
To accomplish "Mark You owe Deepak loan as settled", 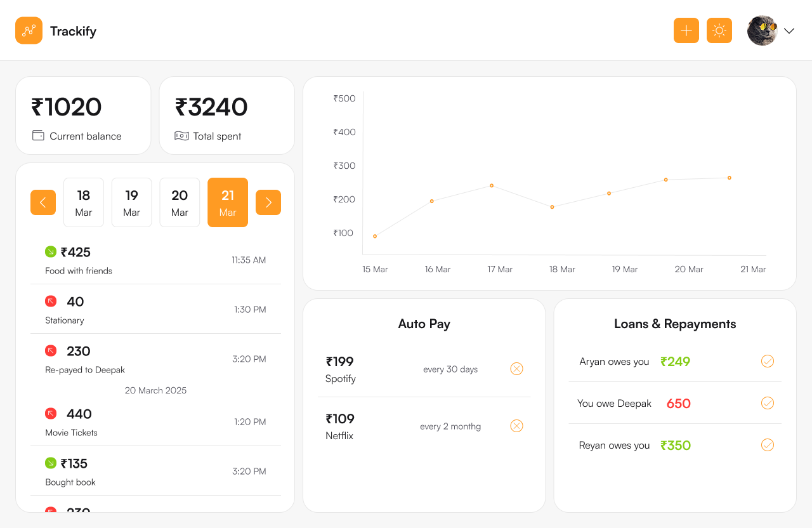I will click(x=768, y=403).
